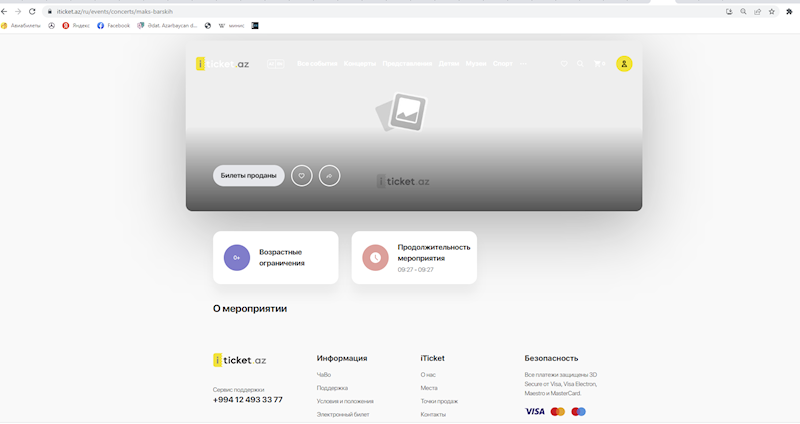Click the Продолжительность мероприятия card
This screenshot has width=800, height=424.
click(x=414, y=258)
